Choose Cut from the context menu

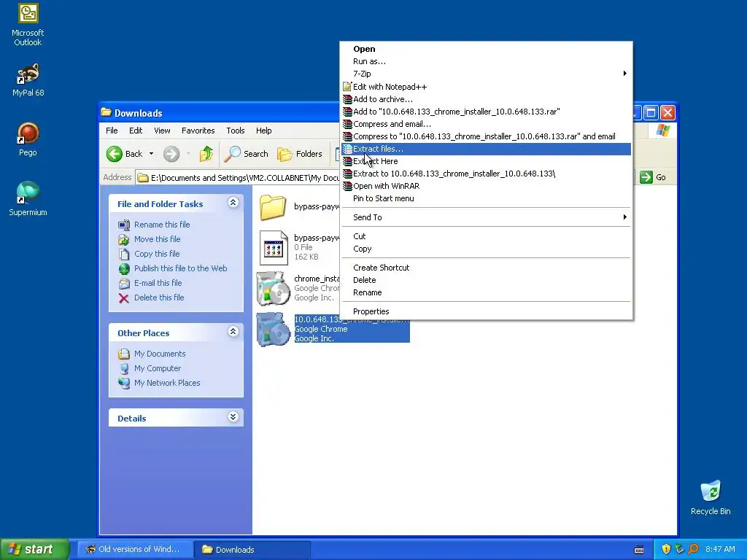487,236
